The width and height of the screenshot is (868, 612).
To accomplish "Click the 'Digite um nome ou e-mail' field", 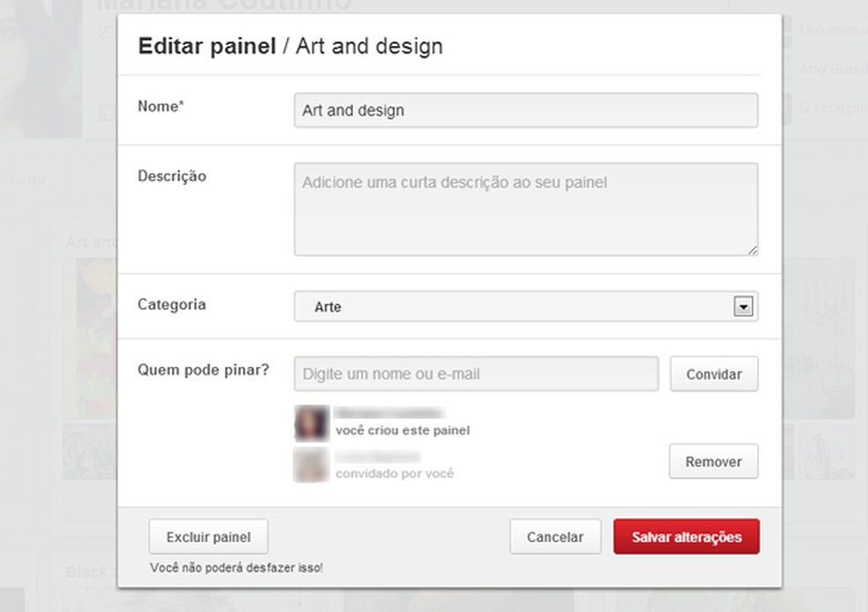I will pyautogui.click(x=475, y=374).
